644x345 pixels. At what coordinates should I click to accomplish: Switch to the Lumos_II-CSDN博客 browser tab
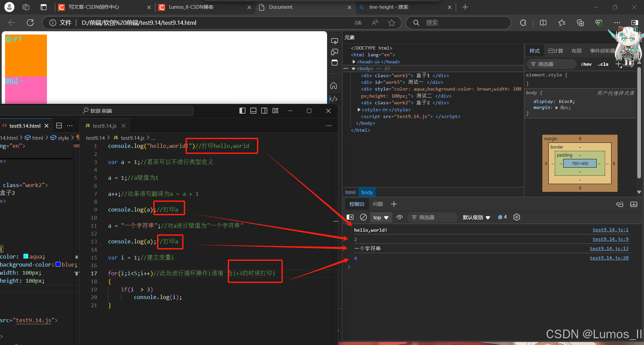pyautogui.click(x=205, y=7)
